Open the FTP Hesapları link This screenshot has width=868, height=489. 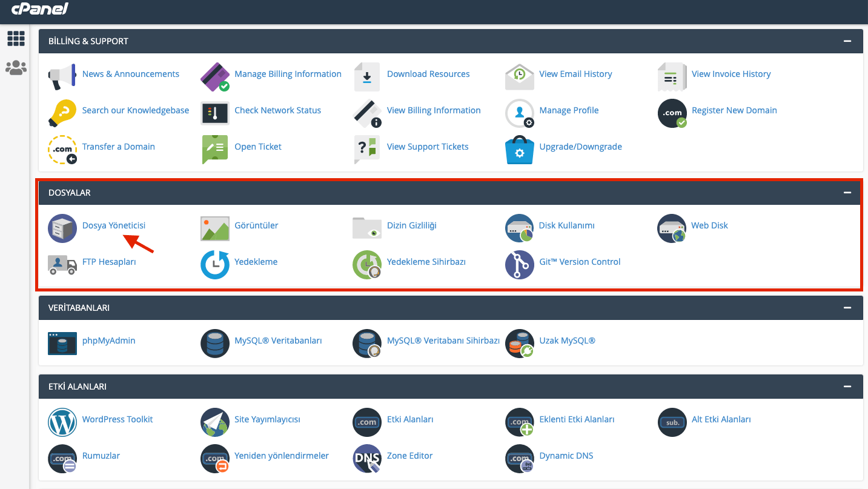pos(109,262)
